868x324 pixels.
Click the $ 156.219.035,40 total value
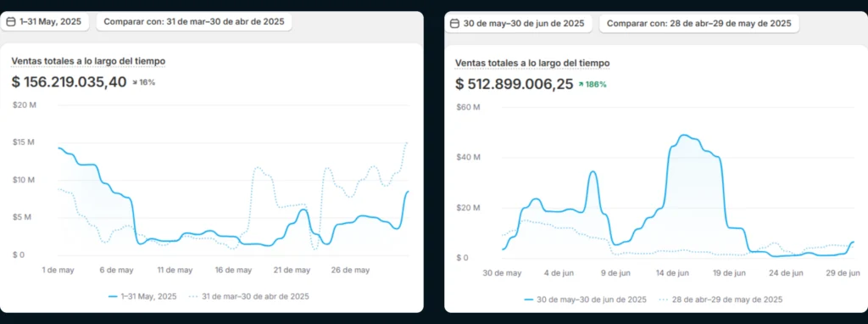click(x=70, y=82)
